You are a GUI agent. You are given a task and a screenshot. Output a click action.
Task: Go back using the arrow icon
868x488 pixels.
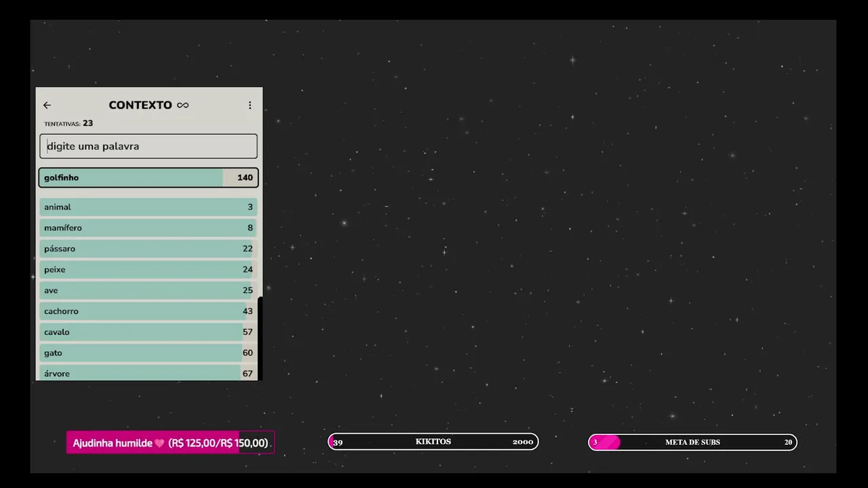47,105
